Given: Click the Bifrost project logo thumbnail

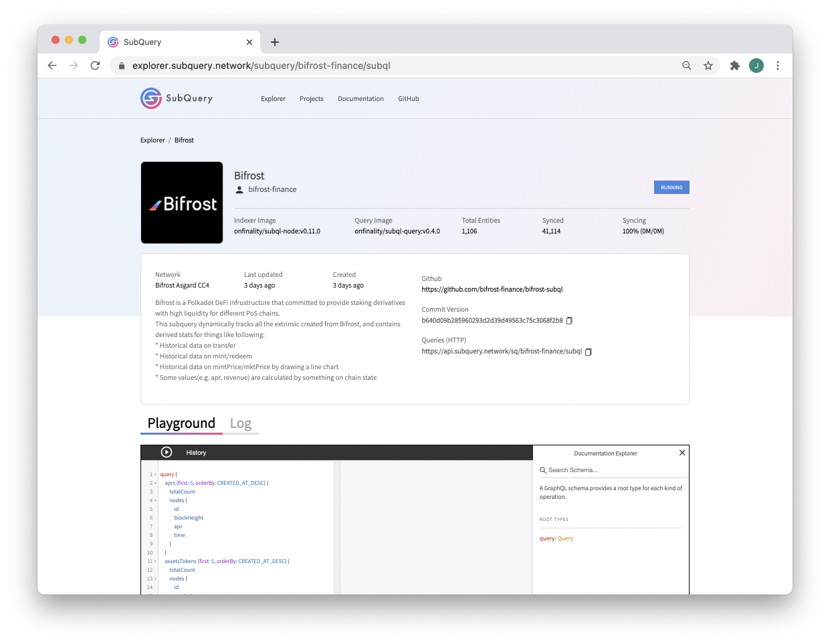Looking at the screenshot, I should [182, 203].
